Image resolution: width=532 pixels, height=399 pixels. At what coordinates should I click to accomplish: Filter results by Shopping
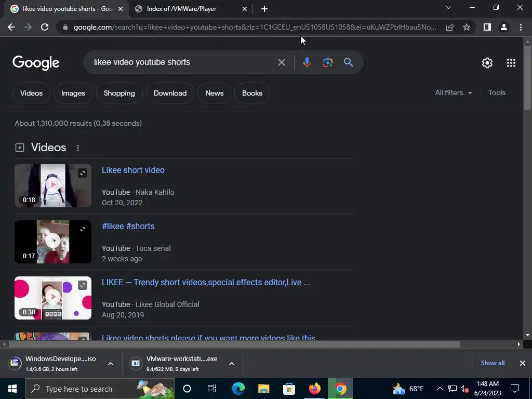click(119, 93)
